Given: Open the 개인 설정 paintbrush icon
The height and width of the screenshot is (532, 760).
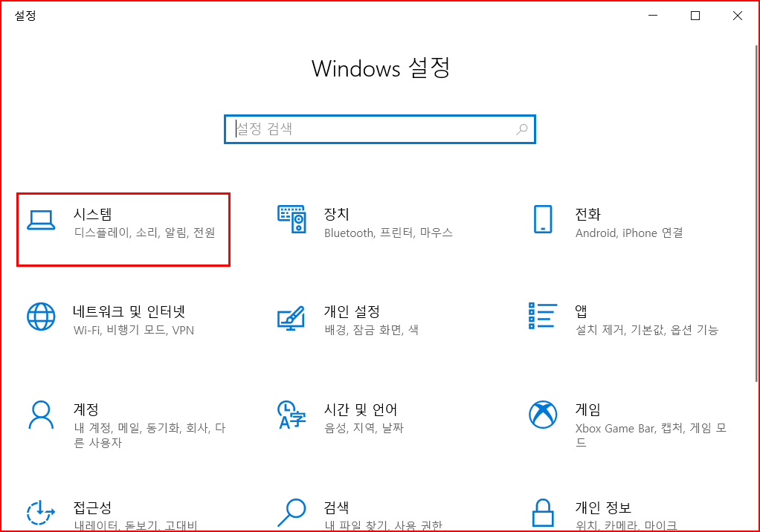Looking at the screenshot, I should (x=291, y=317).
